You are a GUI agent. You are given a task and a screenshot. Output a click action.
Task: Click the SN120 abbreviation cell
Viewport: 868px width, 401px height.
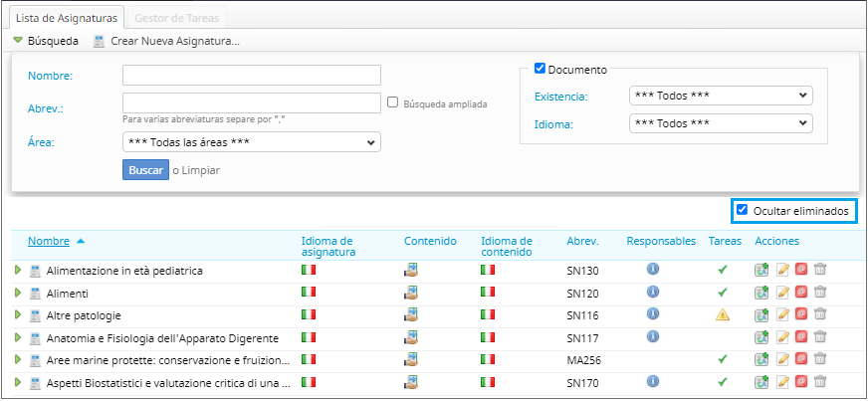coord(583,294)
